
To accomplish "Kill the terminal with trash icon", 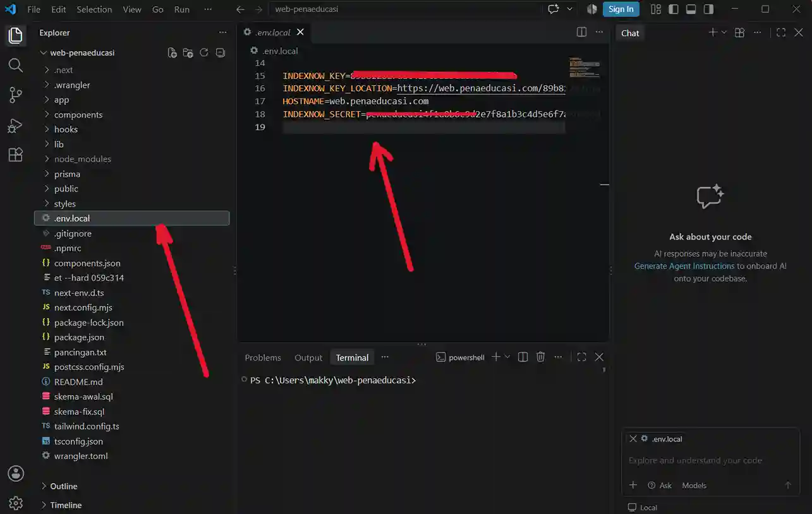I will point(540,357).
